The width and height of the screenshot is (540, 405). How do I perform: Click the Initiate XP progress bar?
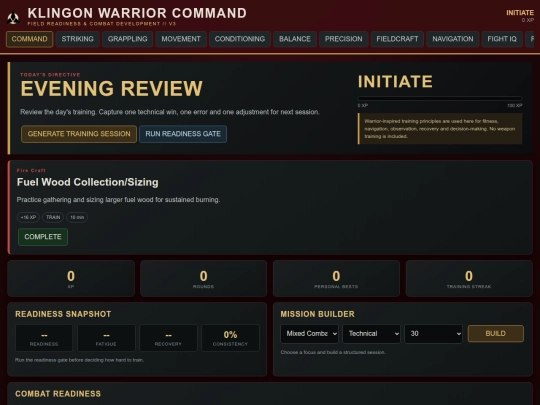[440, 98]
